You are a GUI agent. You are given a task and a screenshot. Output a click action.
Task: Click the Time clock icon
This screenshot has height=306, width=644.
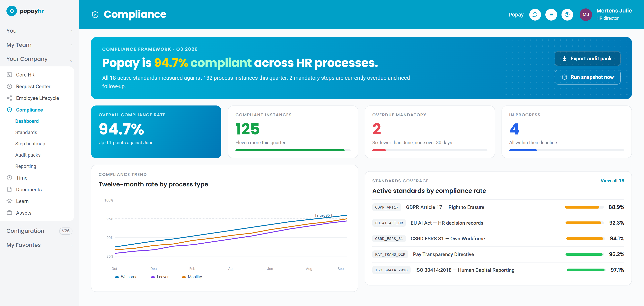pos(9,178)
